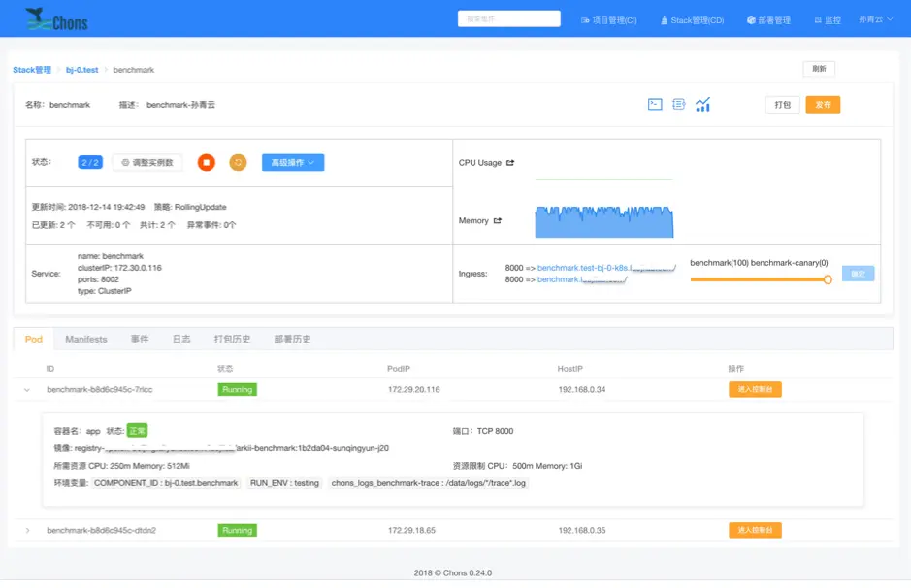Switch to the 日志 tab
The width and height of the screenshot is (911, 588).
pyautogui.click(x=181, y=340)
